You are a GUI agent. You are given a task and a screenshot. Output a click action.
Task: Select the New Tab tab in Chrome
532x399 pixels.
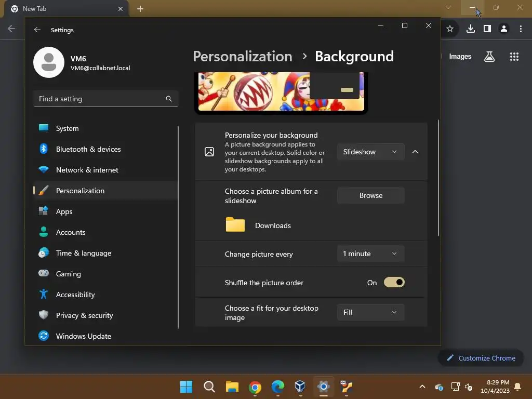coord(66,9)
